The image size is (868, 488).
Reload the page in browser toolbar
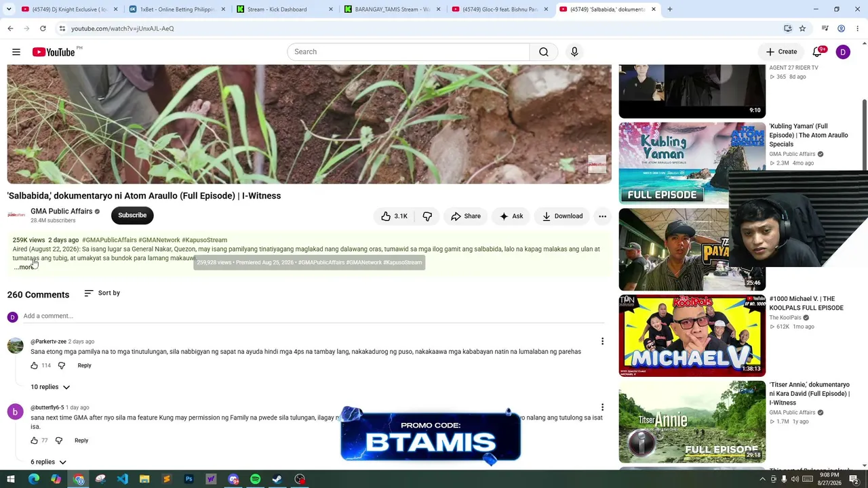point(43,28)
